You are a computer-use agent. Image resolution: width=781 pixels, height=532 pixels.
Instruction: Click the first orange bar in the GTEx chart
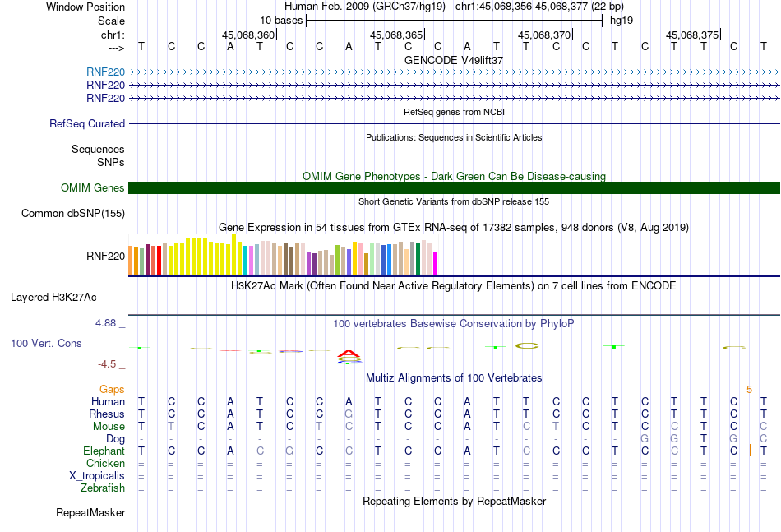click(131, 261)
